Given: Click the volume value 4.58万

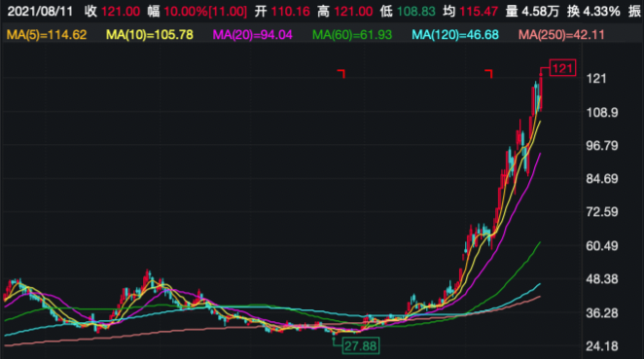Looking at the screenshot, I should click(x=541, y=11).
